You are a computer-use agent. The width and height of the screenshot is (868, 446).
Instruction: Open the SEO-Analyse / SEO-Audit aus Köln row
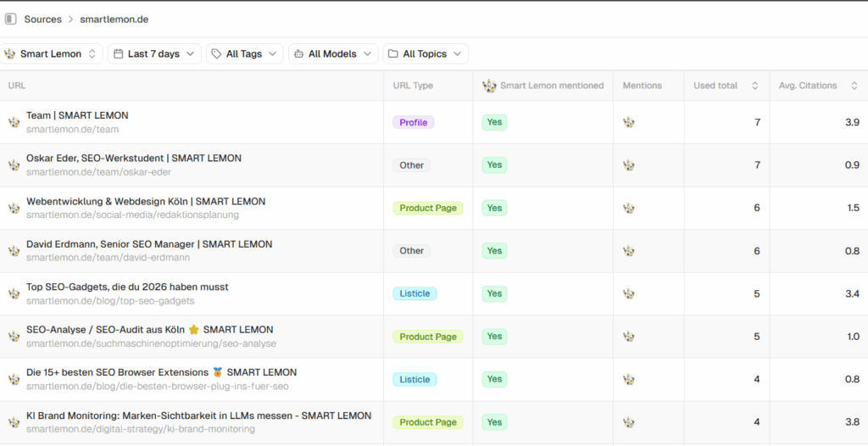[434, 337]
